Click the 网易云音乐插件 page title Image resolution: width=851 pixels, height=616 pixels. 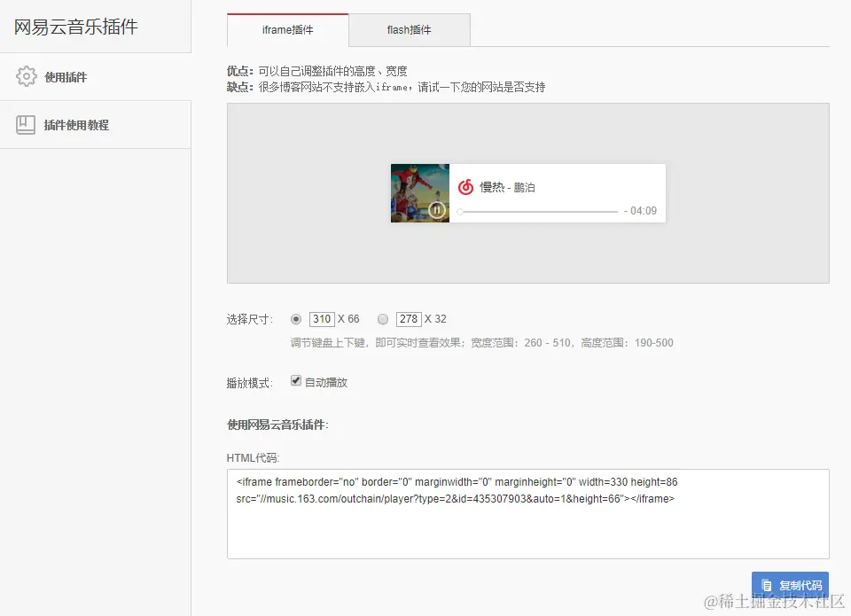click(x=76, y=27)
